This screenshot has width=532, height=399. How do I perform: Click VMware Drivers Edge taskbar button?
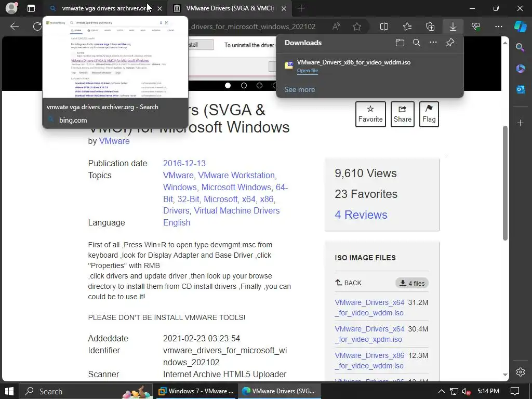pos(279,392)
